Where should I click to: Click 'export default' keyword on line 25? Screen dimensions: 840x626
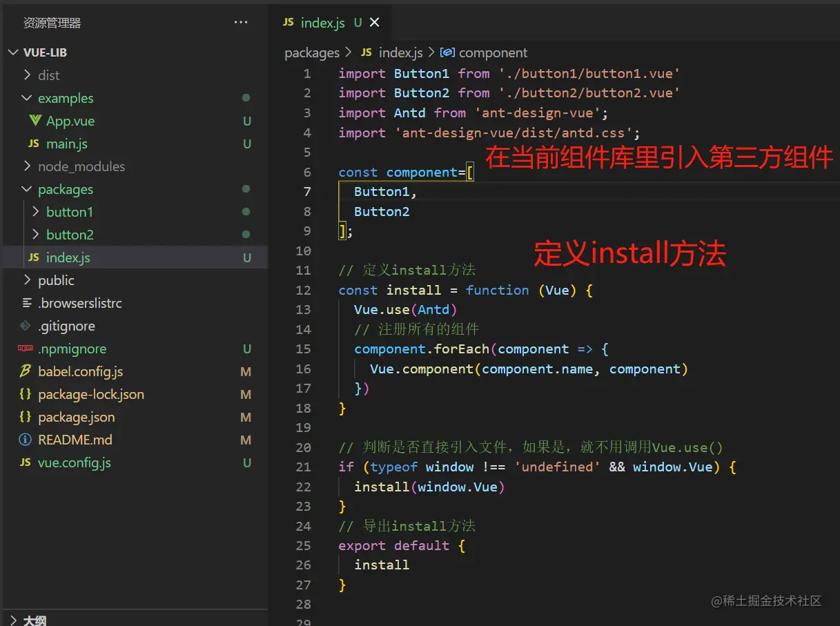(x=393, y=545)
